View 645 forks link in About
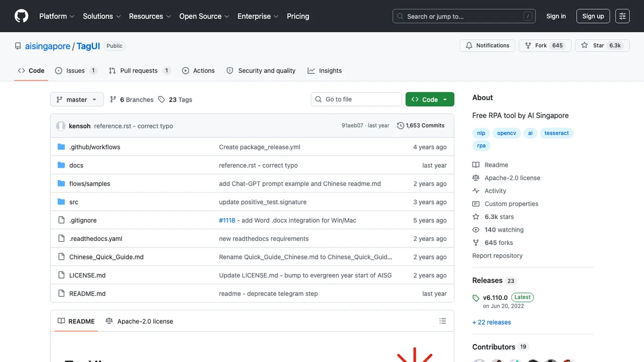This screenshot has height=362, width=644. click(x=493, y=243)
